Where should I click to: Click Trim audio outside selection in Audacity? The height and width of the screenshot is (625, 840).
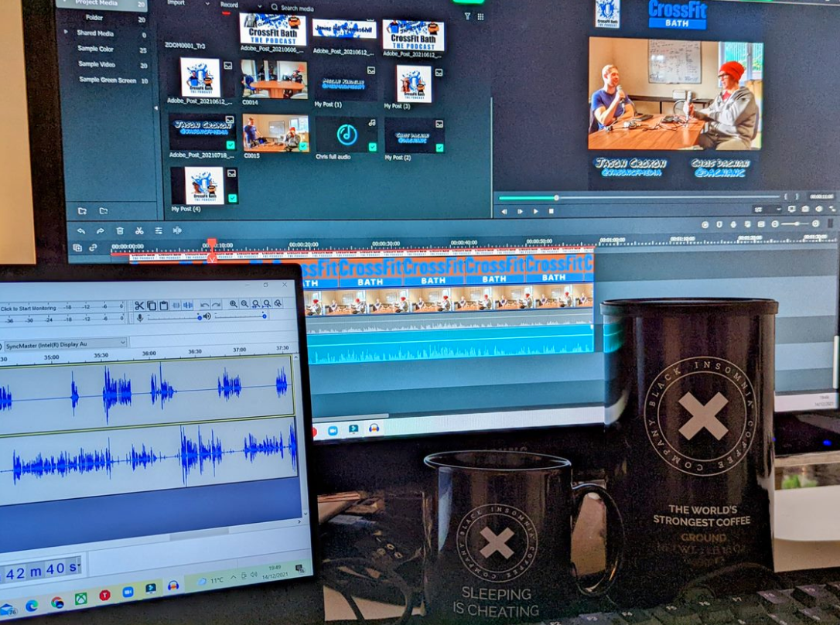click(176, 306)
